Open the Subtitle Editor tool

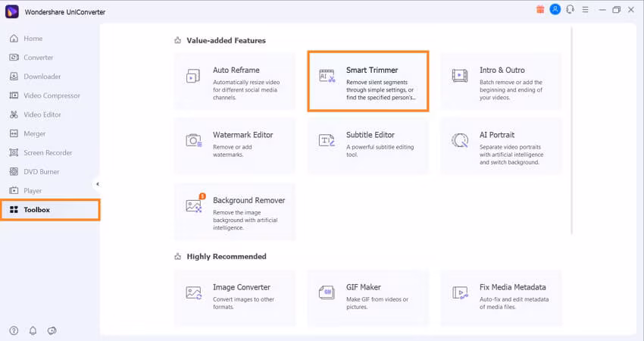tap(368, 145)
